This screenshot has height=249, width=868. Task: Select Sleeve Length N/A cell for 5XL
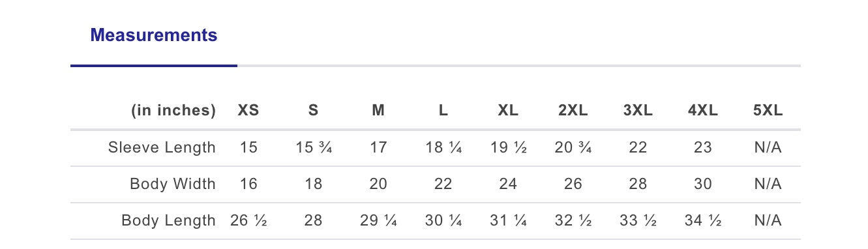point(768,147)
